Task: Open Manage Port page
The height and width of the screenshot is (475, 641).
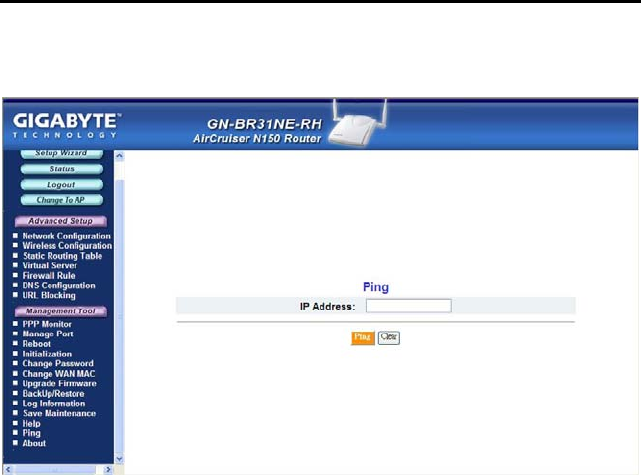Action: click(48, 334)
